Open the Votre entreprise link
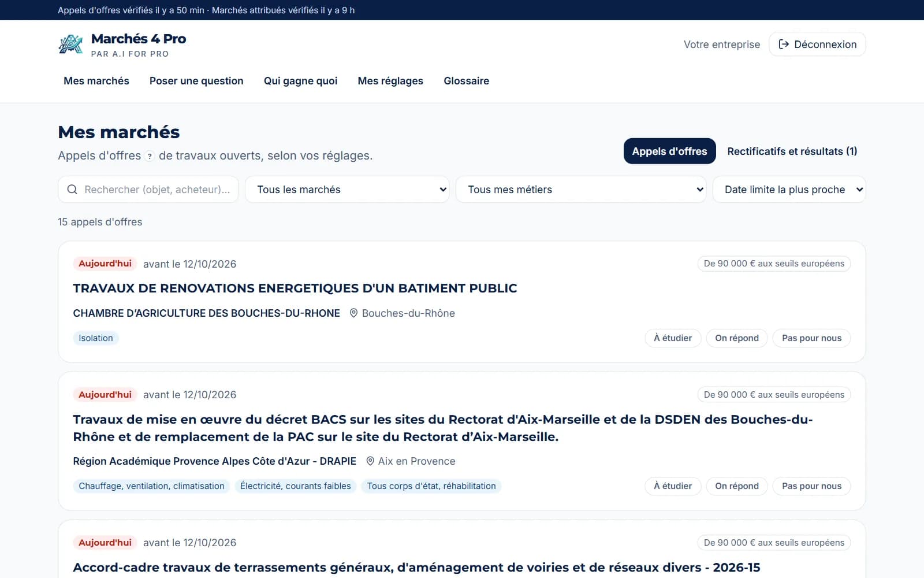 click(x=722, y=45)
